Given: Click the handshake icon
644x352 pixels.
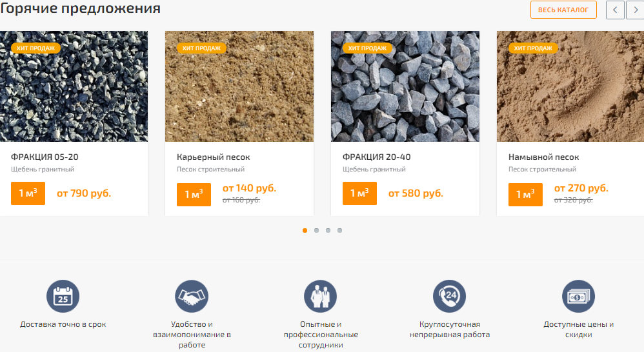Looking at the screenshot, I should (x=192, y=296).
